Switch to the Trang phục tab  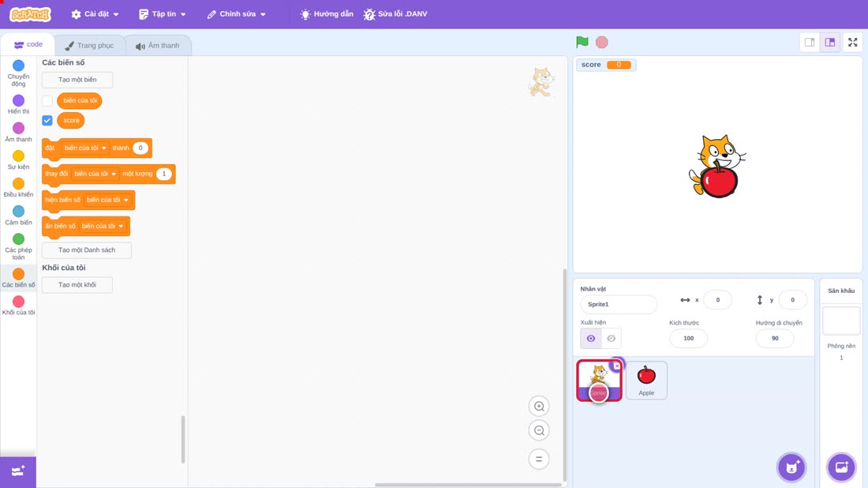tap(89, 46)
